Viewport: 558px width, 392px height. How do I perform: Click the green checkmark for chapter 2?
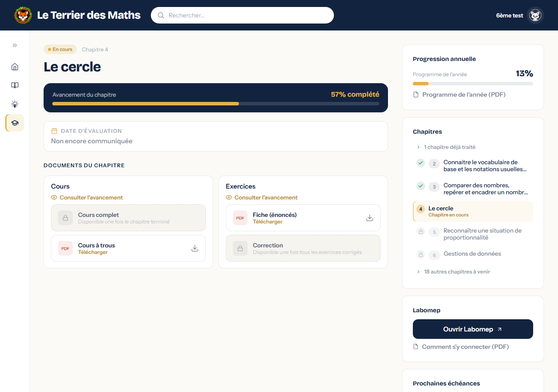click(x=421, y=163)
